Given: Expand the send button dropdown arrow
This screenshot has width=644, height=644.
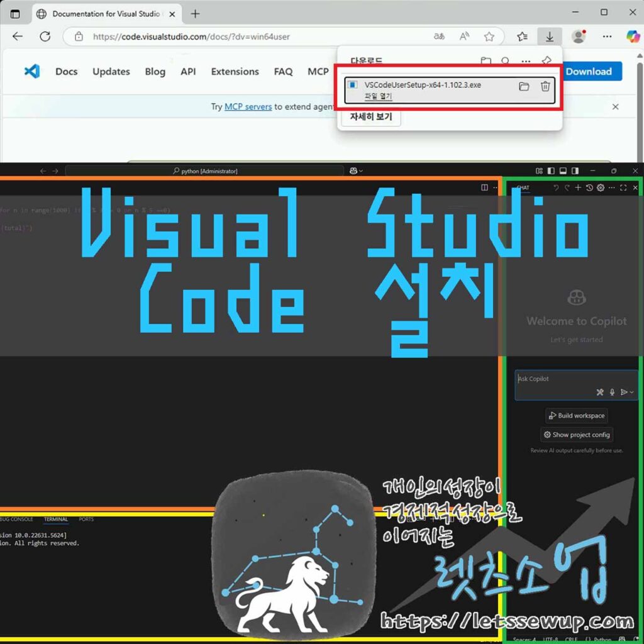Looking at the screenshot, I should point(631,392).
